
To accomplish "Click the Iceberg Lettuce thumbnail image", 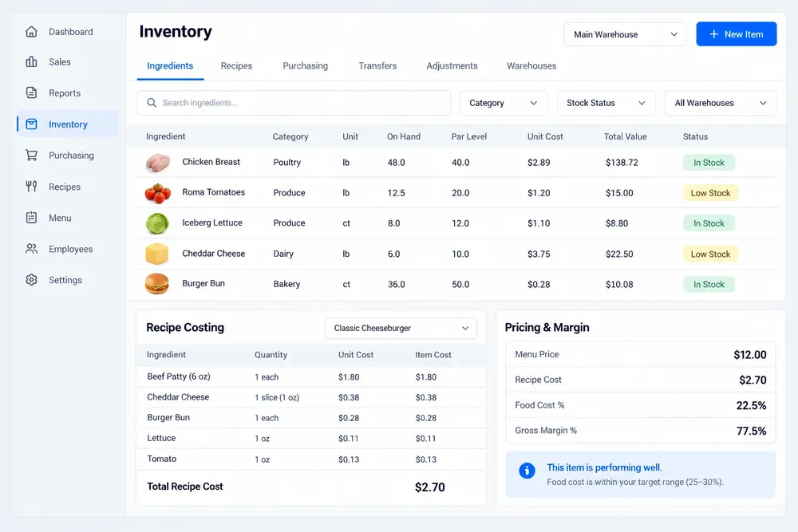I will (157, 223).
